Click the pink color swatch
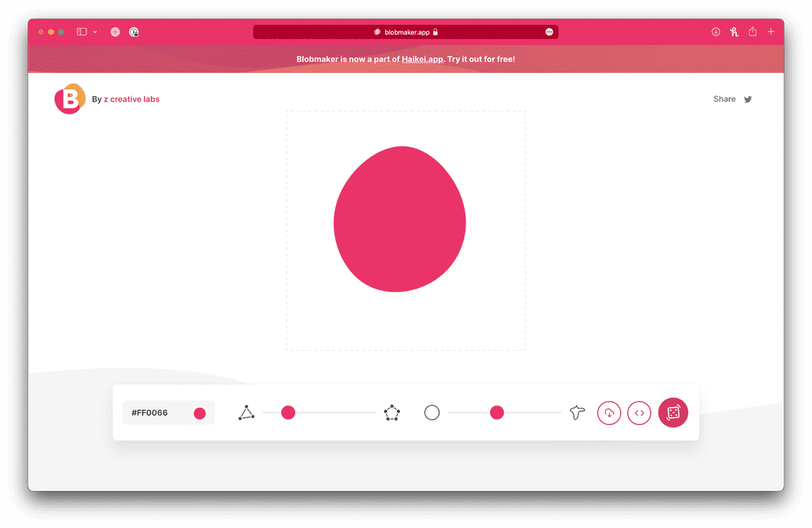The height and width of the screenshot is (528, 812). click(x=199, y=412)
